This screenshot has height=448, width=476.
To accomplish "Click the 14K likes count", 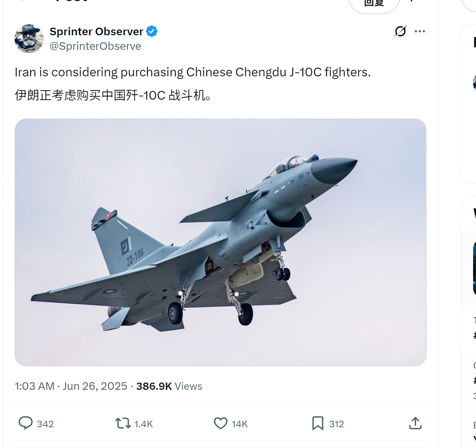I will [x=239, y=424].
